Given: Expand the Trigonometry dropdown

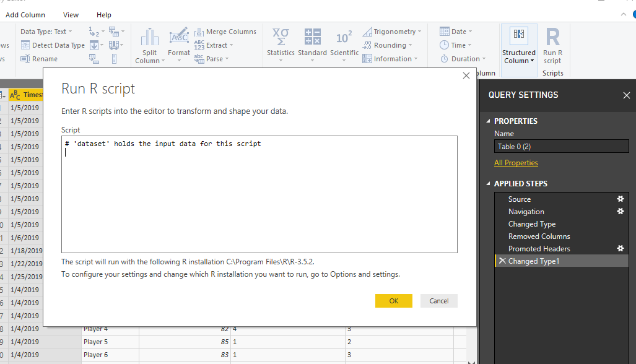Looking at the screenshot, I should pos(398,32).
